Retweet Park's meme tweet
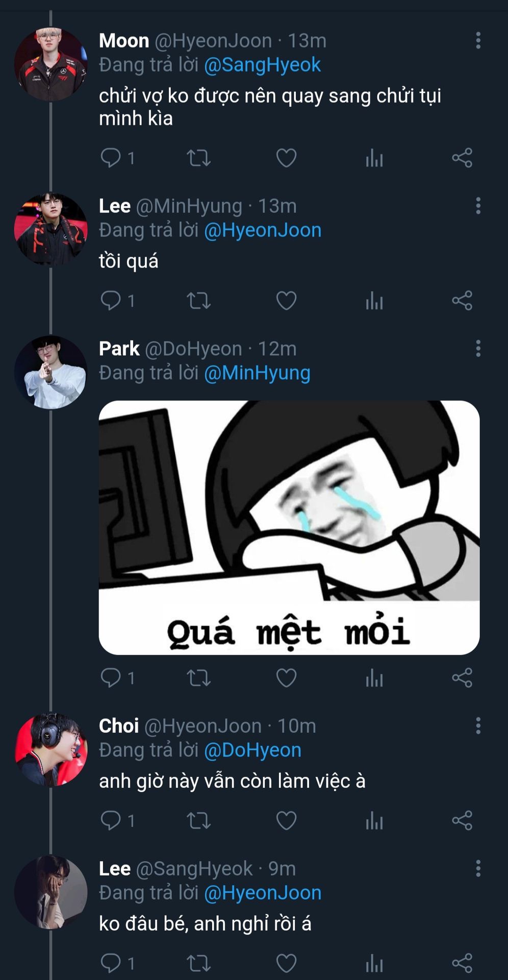This screenshot has height=980, width=508. coord(198,678)
